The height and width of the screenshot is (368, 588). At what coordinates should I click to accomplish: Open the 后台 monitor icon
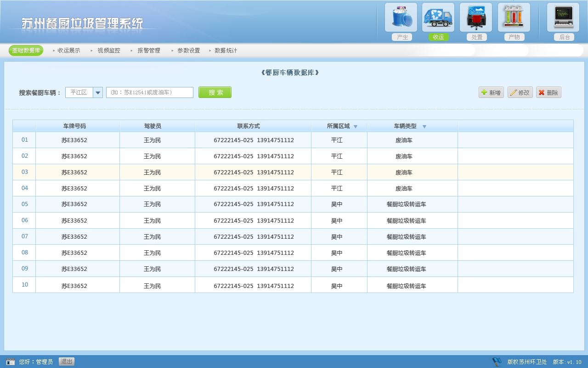tap(563, 17)
